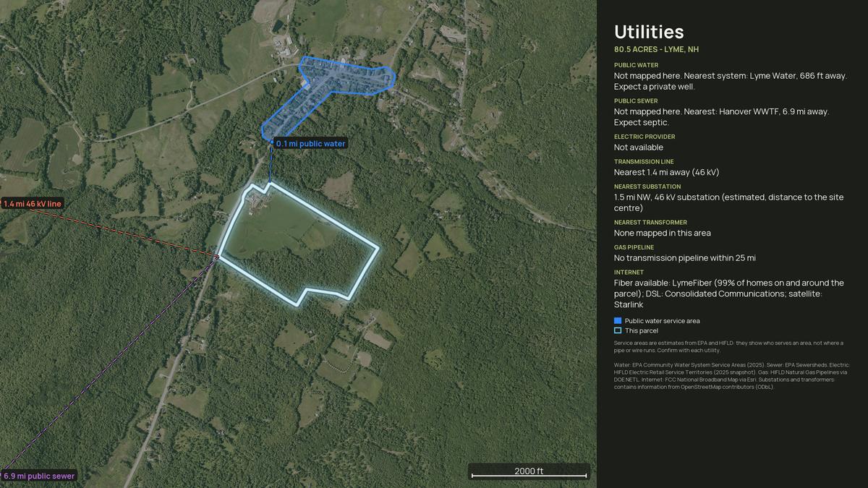This screenshot has width=868, height=488.
Task: Click "Nearest 1.4 mi away (46 kV)" text
Action: (666, 172)
